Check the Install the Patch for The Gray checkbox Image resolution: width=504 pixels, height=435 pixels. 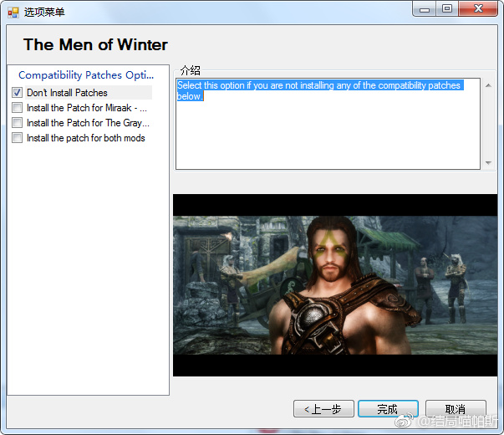(17, 123)
